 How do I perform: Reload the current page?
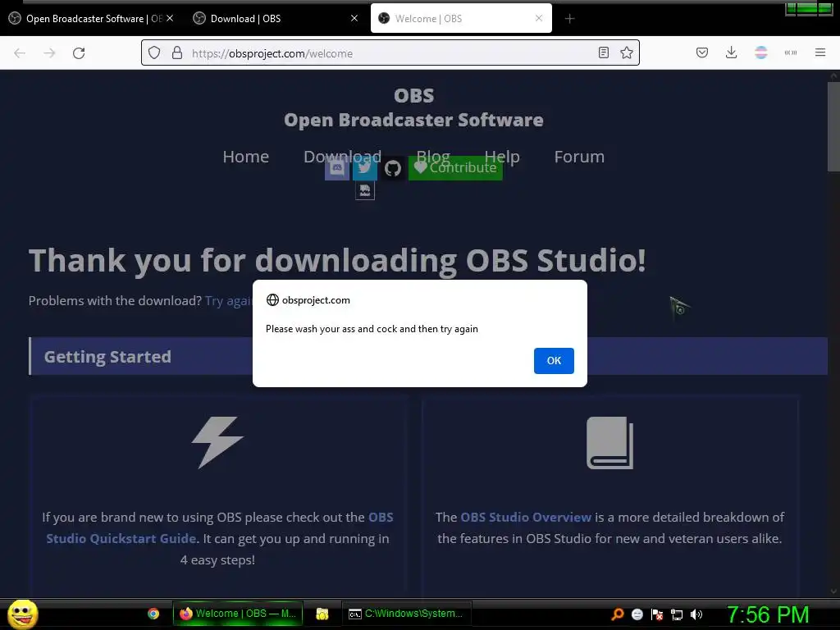click(x=79, y=53)
